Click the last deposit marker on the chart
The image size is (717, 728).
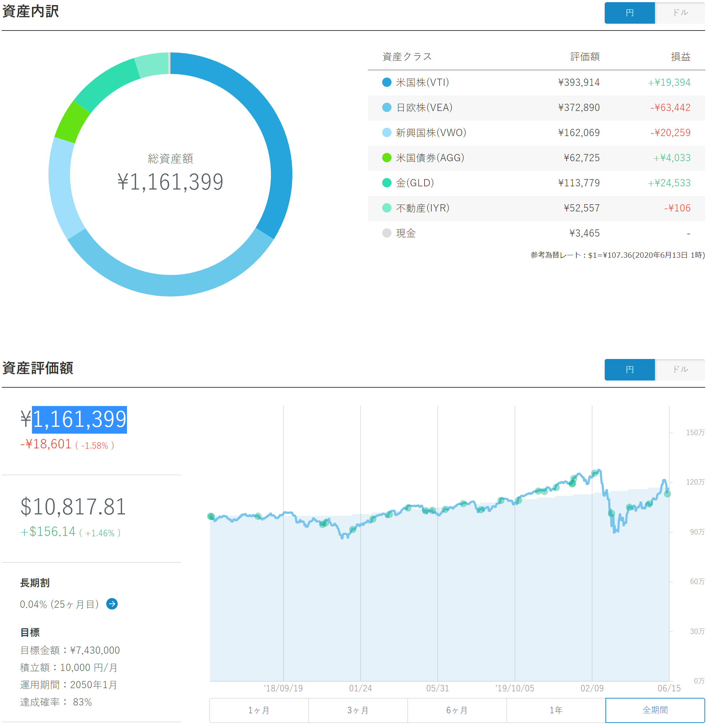(667, 494)
